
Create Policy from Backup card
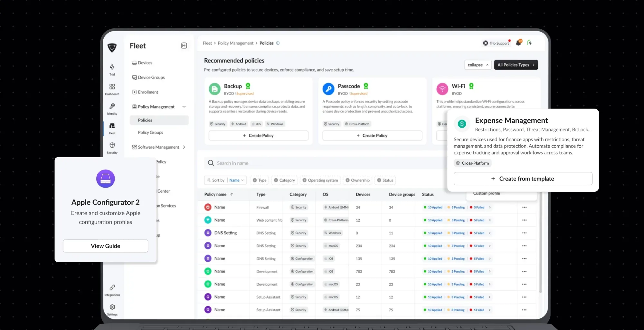[259, 135]
